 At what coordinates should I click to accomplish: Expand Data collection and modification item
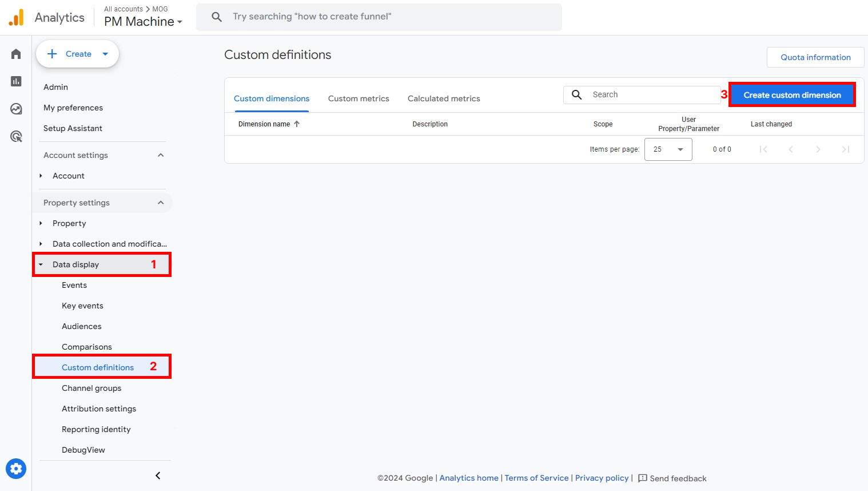41,244
